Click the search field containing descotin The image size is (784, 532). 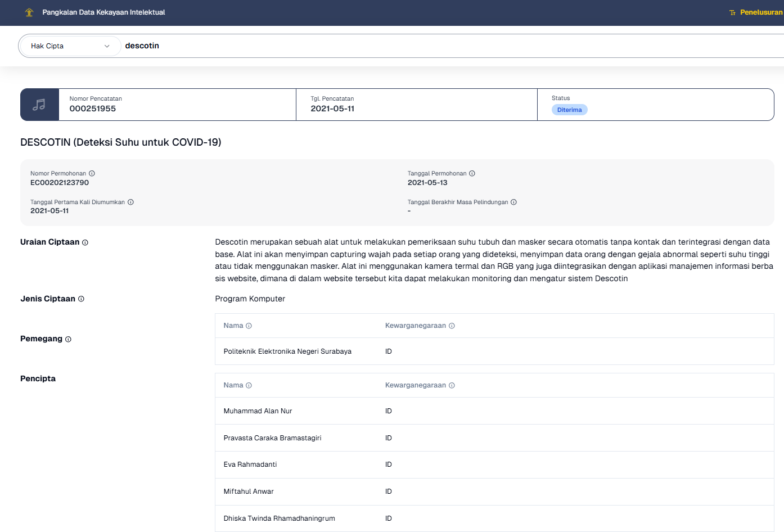394,46
